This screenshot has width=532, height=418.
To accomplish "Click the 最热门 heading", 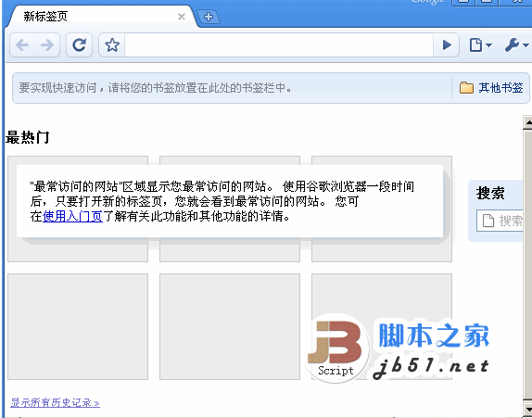I will tap(28, 137).
